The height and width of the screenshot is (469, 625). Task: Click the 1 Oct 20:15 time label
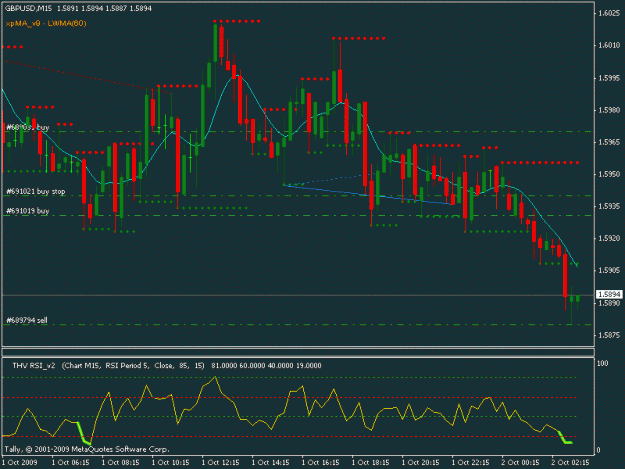pos(420,462)
